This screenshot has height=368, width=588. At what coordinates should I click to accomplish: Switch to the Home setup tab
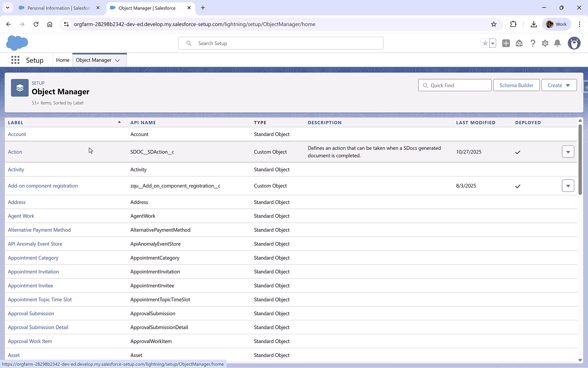63,60
